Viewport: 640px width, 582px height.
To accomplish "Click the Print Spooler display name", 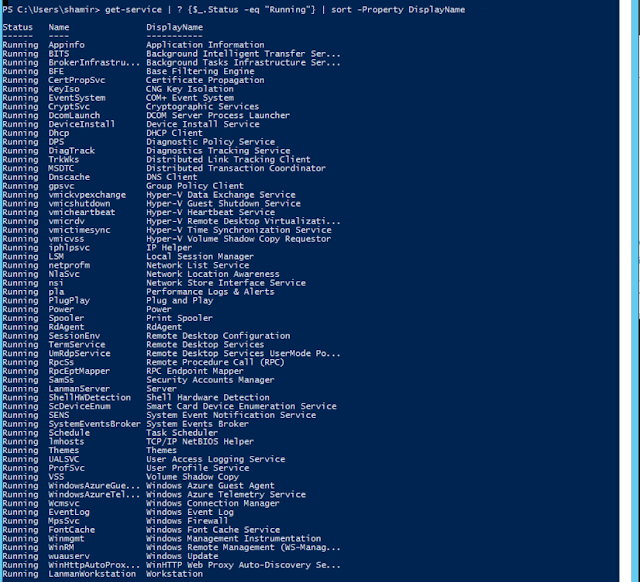I will (179, 318).
